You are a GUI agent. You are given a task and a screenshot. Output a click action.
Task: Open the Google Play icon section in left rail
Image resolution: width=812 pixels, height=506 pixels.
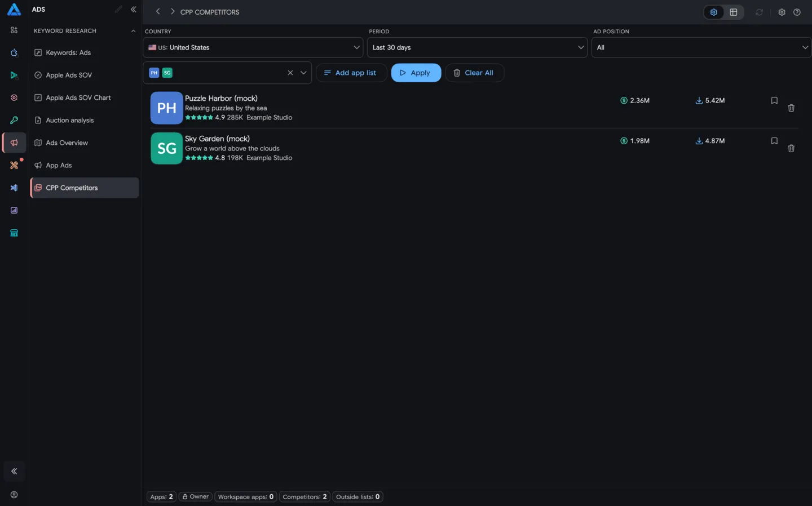click(14, 75)
